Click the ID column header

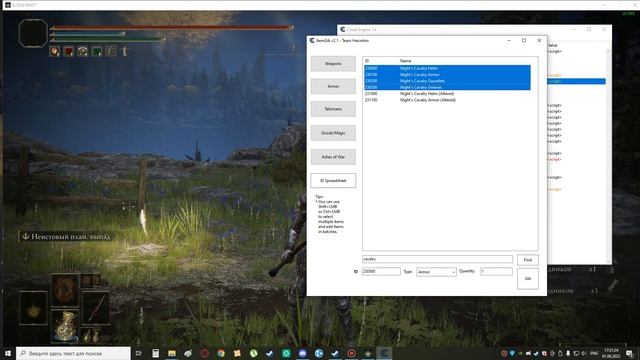pyautogui.click(x=367, y=61)
